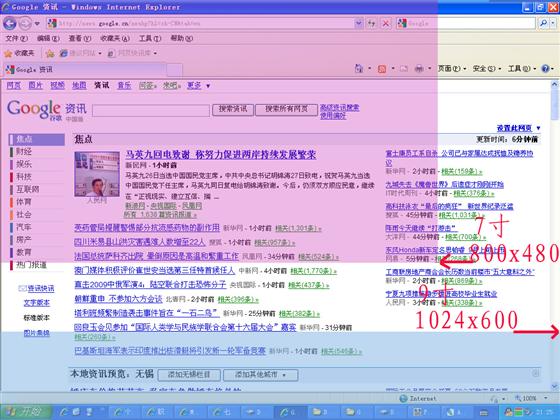Open the 添加其他城市 dropdown button

260,375
